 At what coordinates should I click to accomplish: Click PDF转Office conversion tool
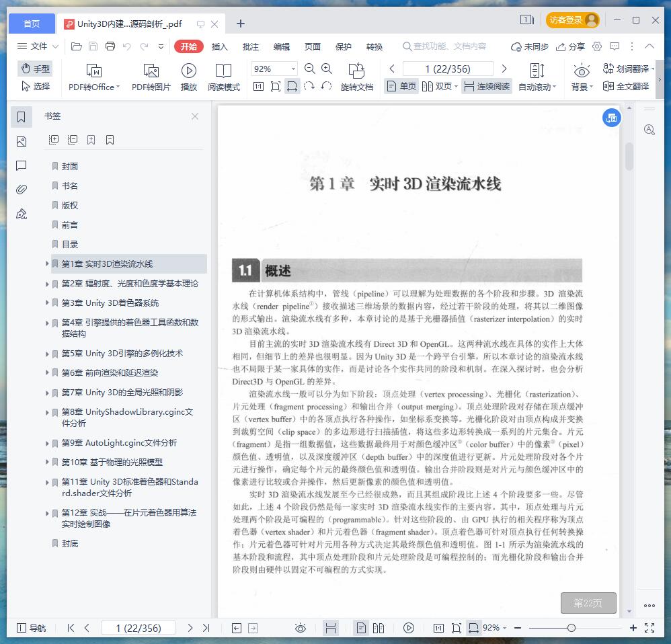coord(94,77)
